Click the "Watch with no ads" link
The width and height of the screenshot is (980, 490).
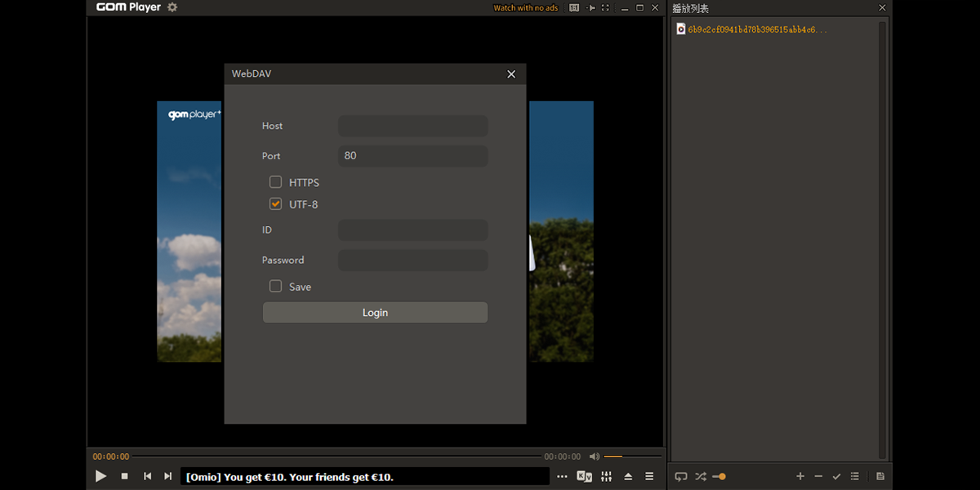click(525, 8)
